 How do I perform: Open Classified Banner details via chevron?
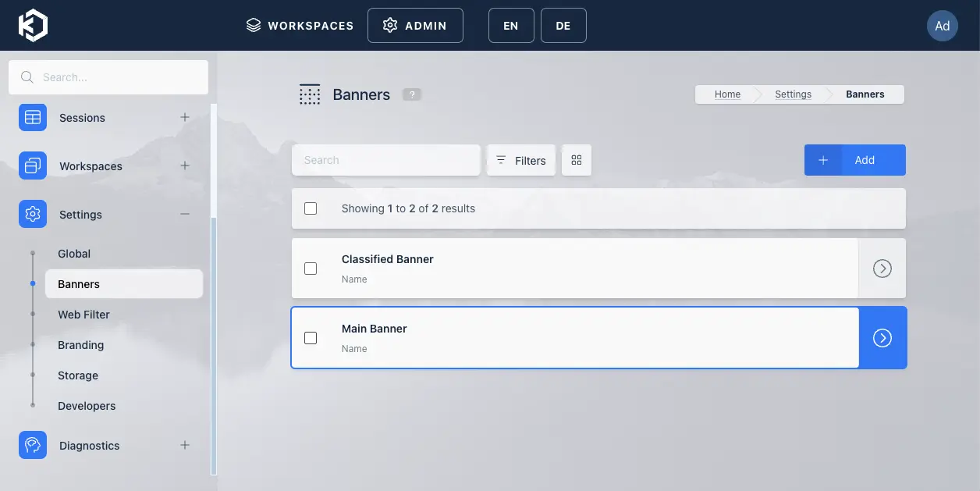click(x=882, y=268)
